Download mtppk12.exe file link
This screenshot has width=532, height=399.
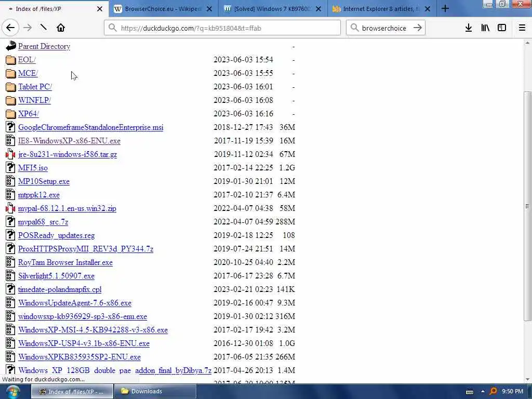click(x=38, y=195)
